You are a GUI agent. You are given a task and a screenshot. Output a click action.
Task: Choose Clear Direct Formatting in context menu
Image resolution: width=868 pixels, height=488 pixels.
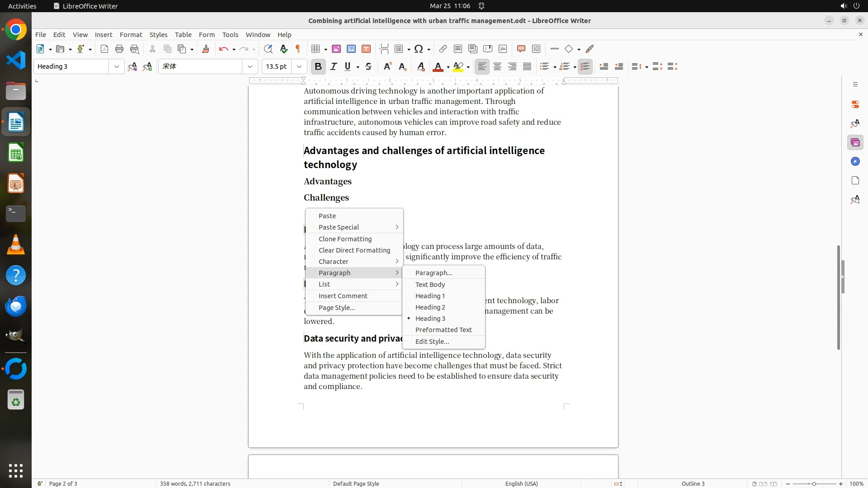pos(354,250)
